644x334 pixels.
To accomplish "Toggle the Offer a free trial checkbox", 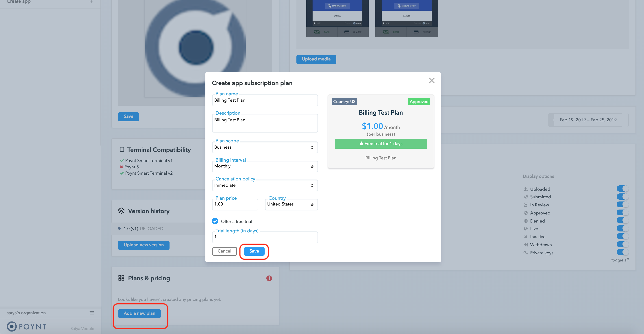I will pos(215,221).
